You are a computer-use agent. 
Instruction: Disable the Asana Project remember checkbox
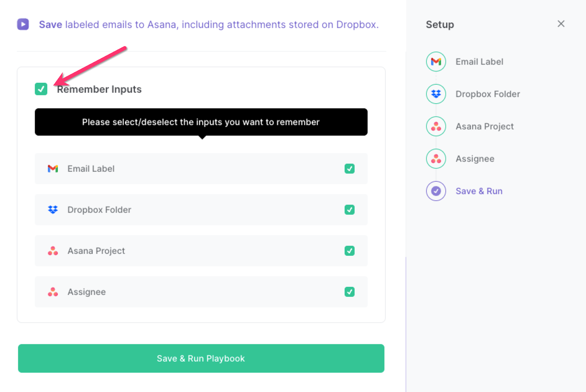(349, 251)
